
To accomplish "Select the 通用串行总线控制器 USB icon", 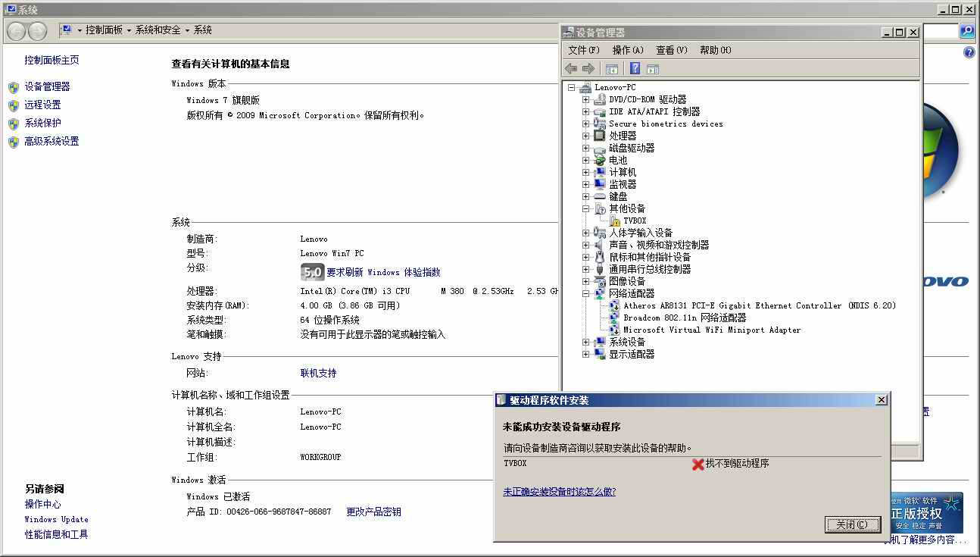I will tap(600, 269).
